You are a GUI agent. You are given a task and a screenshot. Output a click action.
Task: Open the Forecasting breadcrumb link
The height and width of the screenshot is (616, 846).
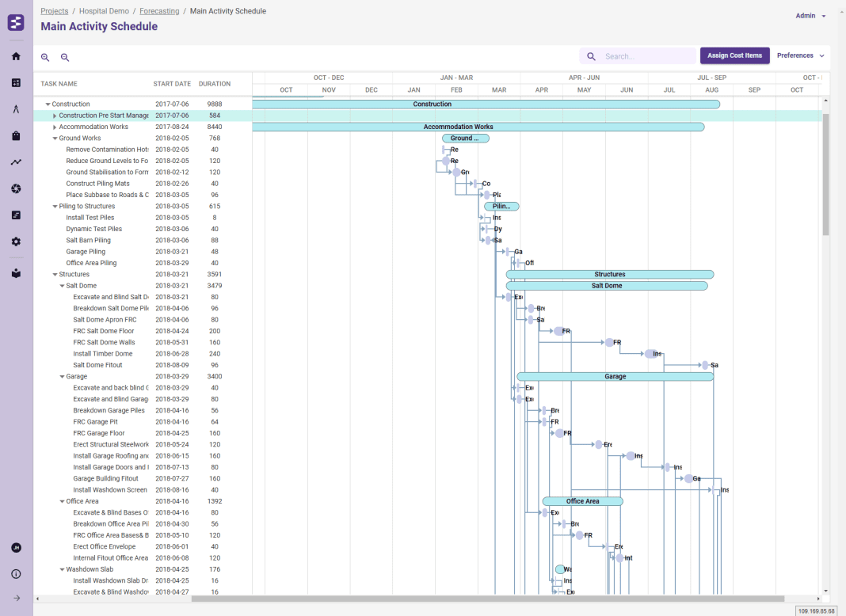158,11
